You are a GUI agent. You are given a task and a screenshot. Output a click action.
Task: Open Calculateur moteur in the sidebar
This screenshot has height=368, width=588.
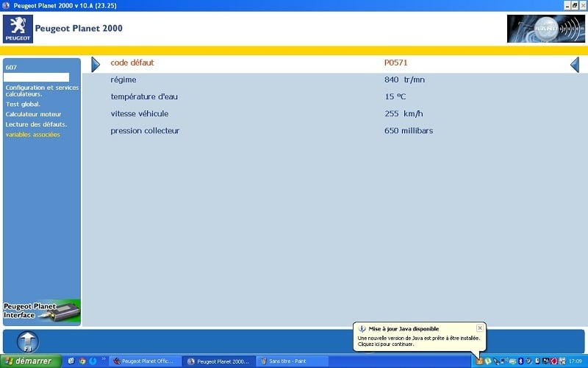tap(33, 114)
